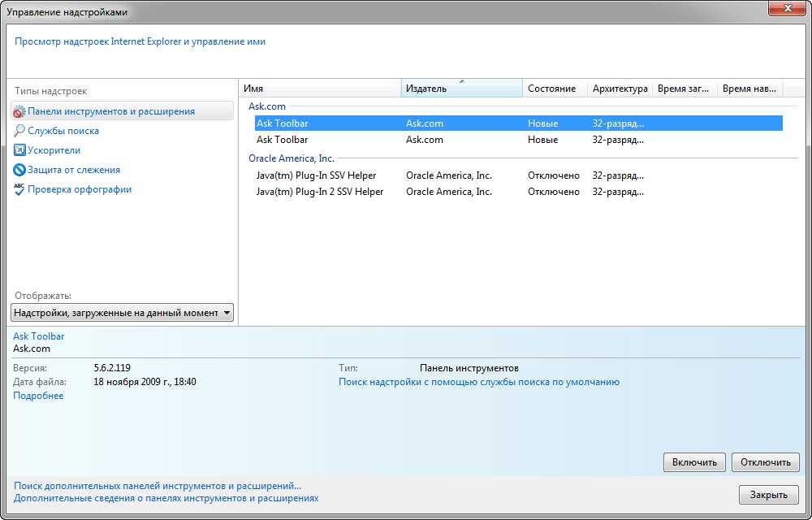This screenshot has height=520, width=812.
Task: Click the 'Состояние' column header
Action: (x=553, y=89)
